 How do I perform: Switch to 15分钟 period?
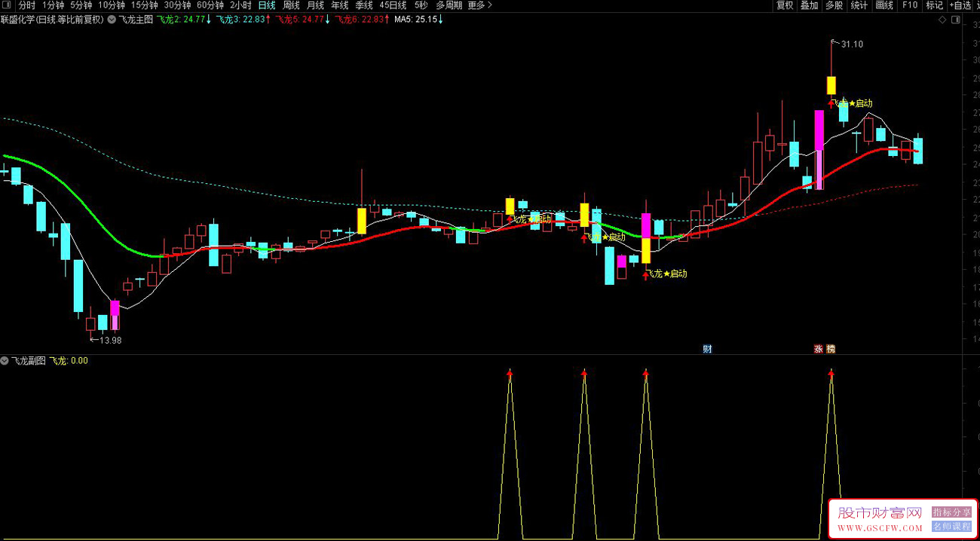coord(145,5)
